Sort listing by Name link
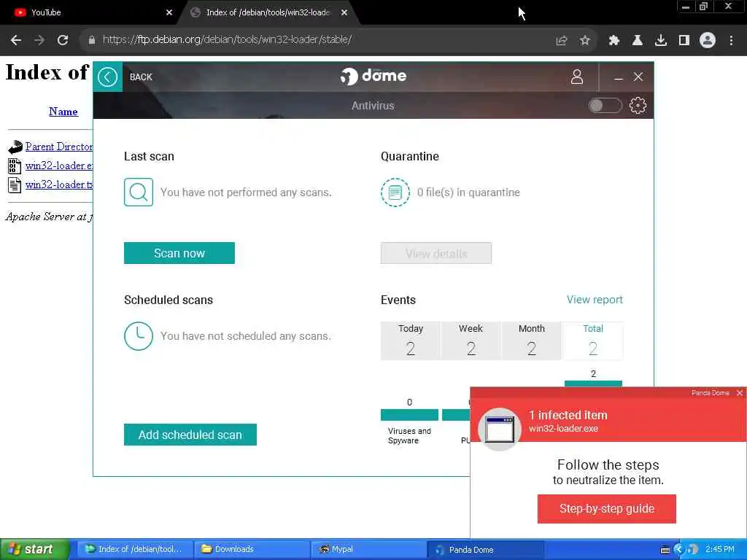The image size is (747, 560). (63, 112)
